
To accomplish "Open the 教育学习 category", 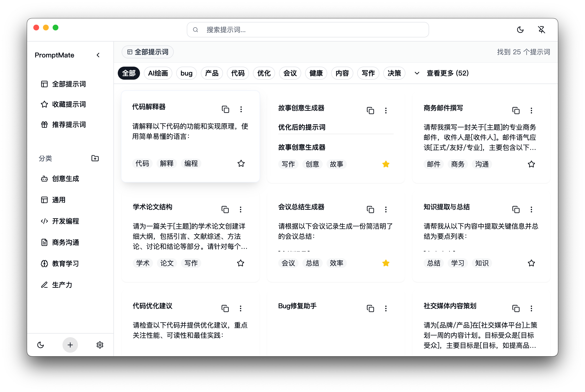I will 65,264.
